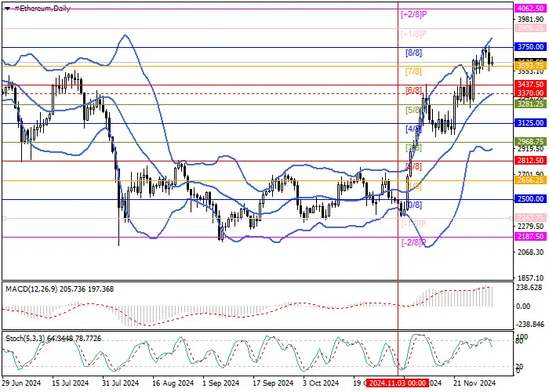Select the 17 Sep 2024 date label

[273, 383]
